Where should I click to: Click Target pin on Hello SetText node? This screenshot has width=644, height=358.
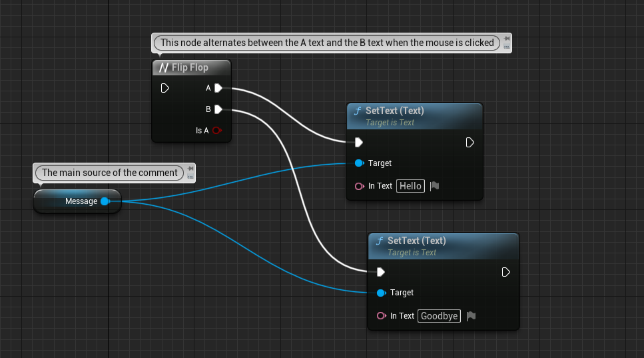[360, 163]
